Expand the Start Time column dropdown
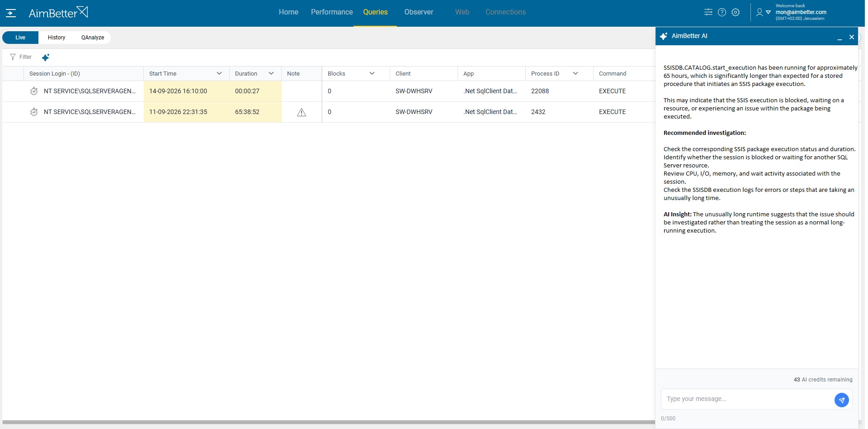The height and width of the screenshot is (429, 868). pyautogui.click(x=219, y=73)
